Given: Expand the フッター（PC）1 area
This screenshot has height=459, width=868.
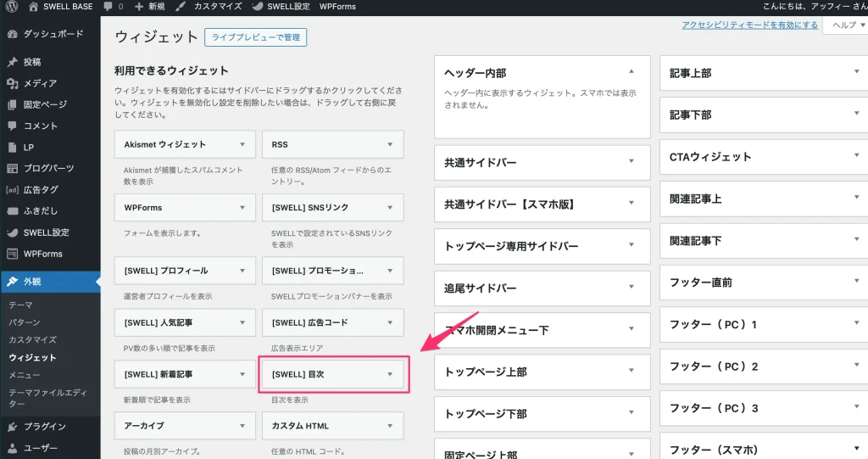Looking at the screenshot, I should [857, 323].
